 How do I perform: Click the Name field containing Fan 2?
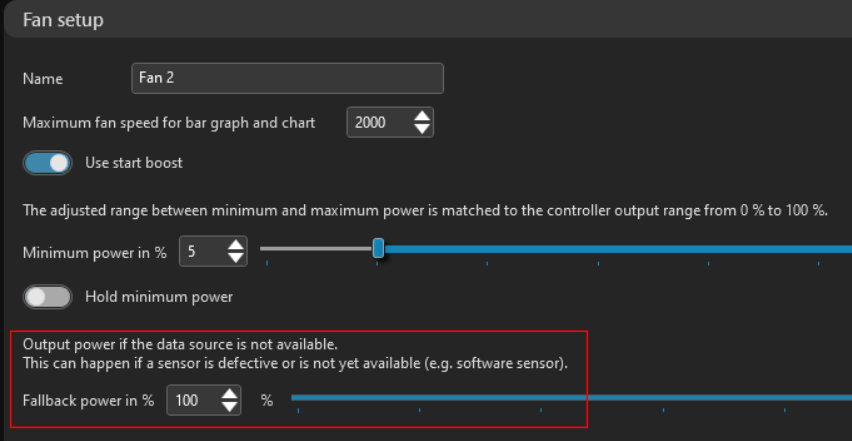click(x=287, y=78)
